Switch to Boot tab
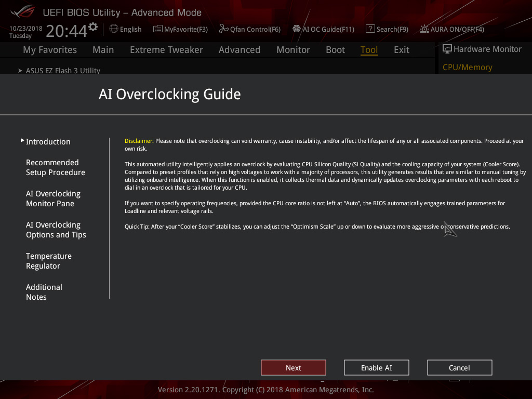This screenshot has height=399, width=532. (x=335, y=50)
